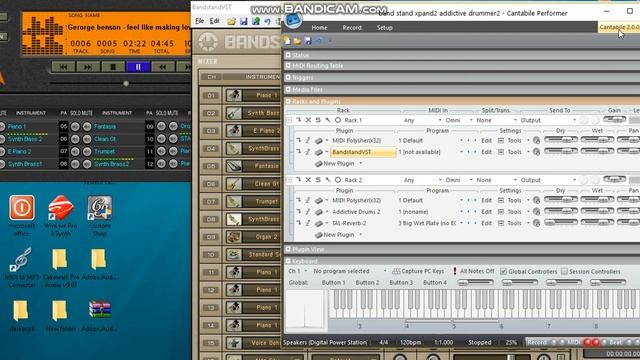This screenshot has height=360, width=640.
Task: Click the S solo icon on Rack 2
Action: [318, 180]
